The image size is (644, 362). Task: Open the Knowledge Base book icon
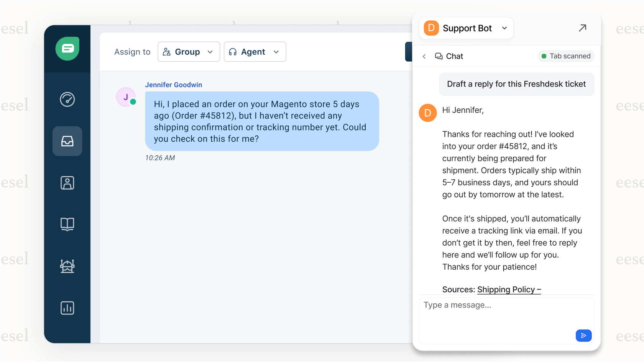[67, 224]
